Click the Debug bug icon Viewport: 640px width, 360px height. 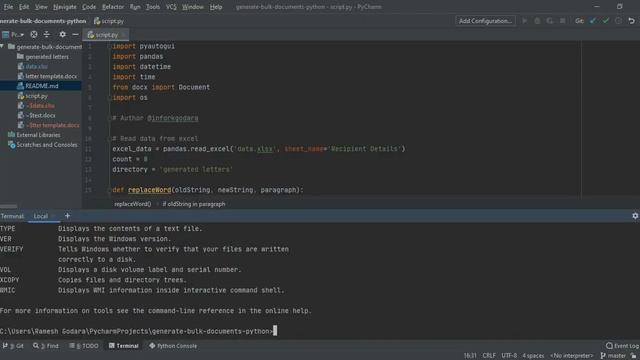[537, 21]
